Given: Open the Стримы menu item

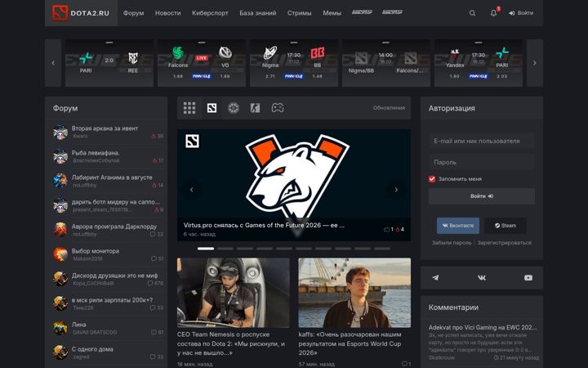Looking at the screenshot, I should tap(299, 13).
